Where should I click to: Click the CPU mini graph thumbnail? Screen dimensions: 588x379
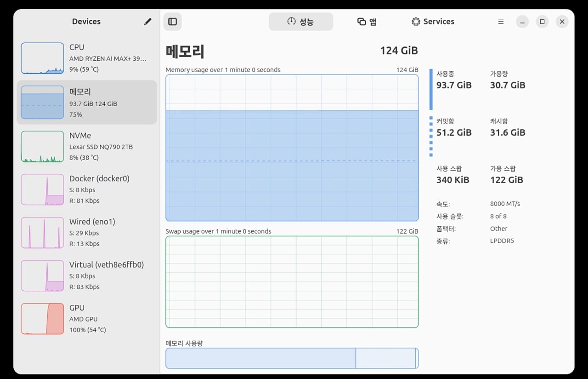(42, 58)
